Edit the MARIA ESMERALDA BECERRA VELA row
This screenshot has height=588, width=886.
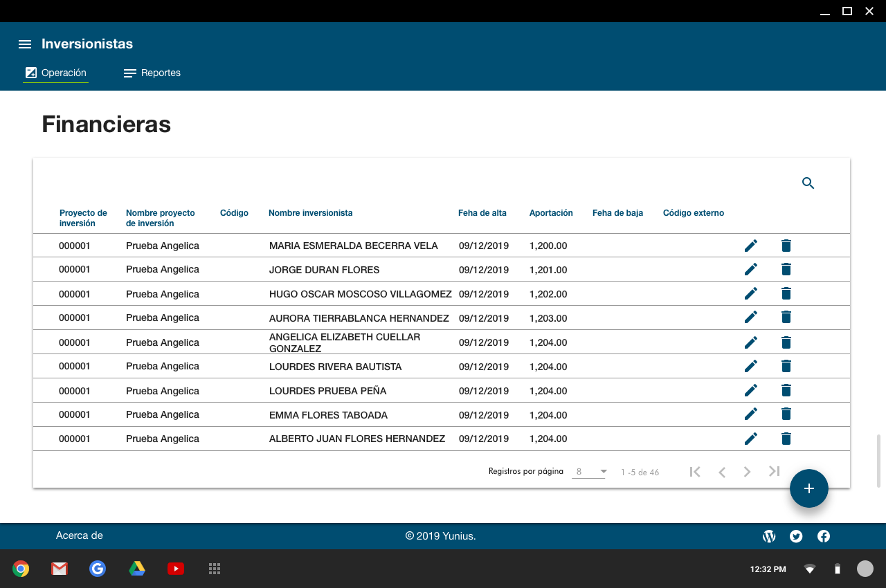pyautogui.click(x=751, y=246)
